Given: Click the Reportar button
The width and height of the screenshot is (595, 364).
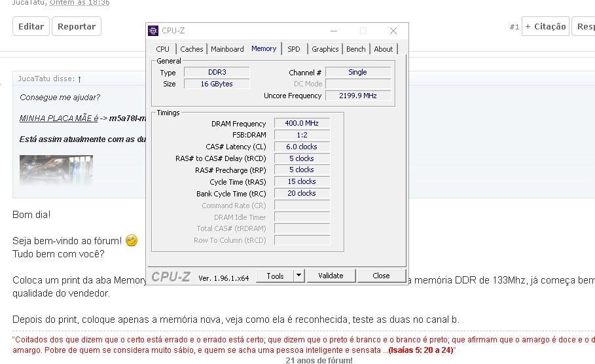Looking at the screenshot, I should [x=77, y=26].
